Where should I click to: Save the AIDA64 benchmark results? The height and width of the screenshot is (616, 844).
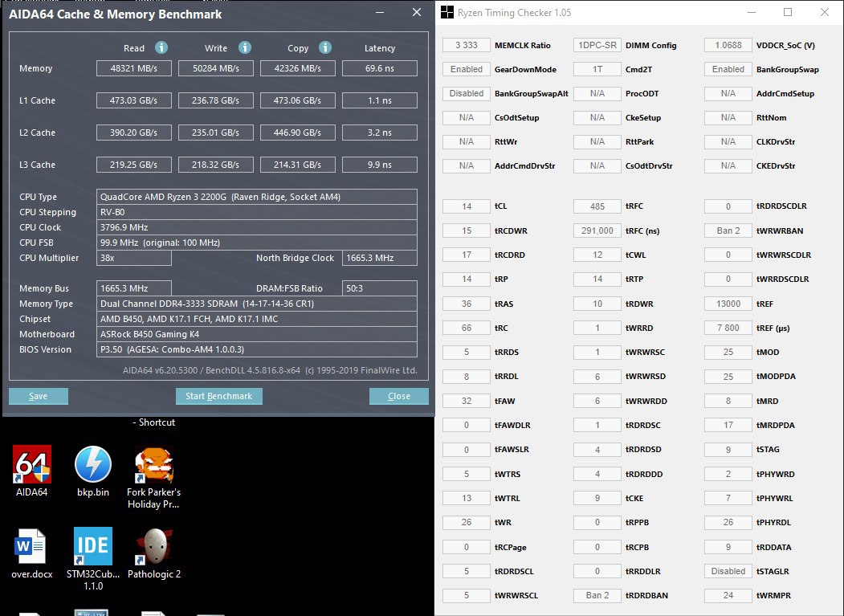39,396
